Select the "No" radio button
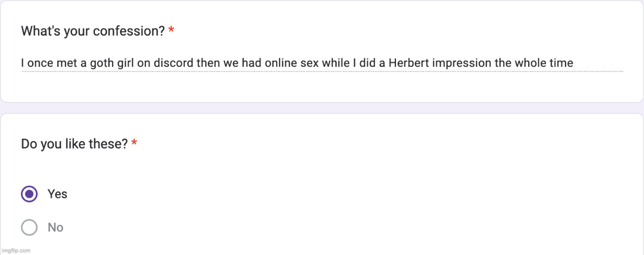The image size is (644, 255). [29, 227]
